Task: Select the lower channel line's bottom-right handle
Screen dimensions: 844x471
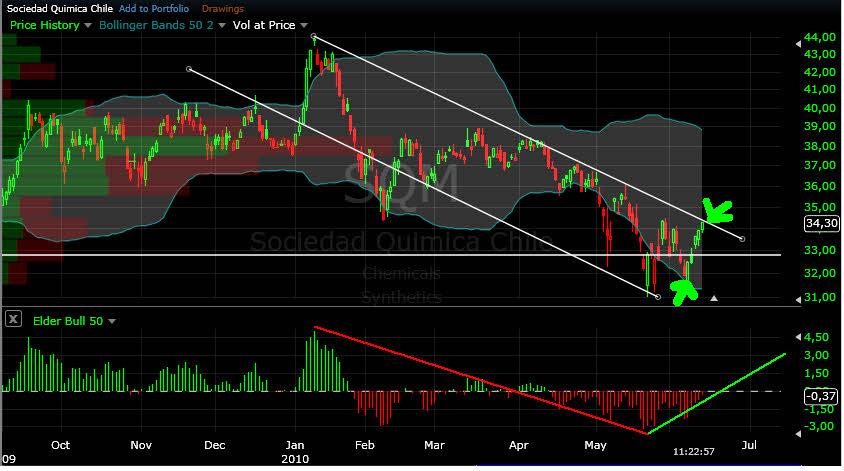Action: click(658, 297)
